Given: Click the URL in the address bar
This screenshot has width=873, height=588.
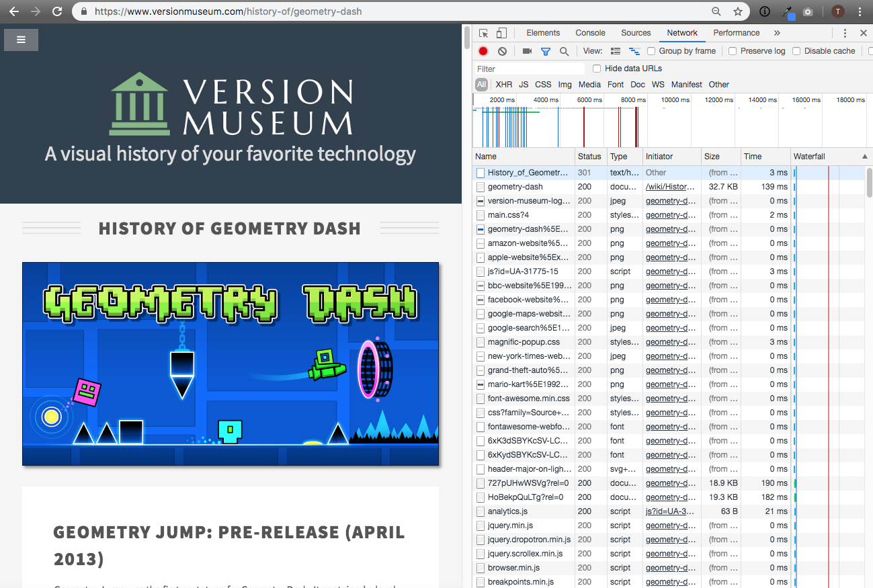Looking at the screenshot, I should 228,11.
